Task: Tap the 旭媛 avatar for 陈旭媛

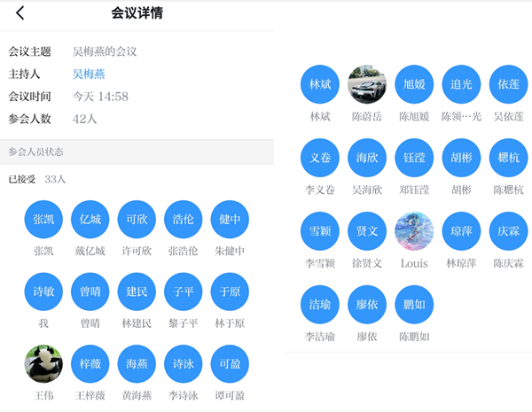Action: click(414, 85)
